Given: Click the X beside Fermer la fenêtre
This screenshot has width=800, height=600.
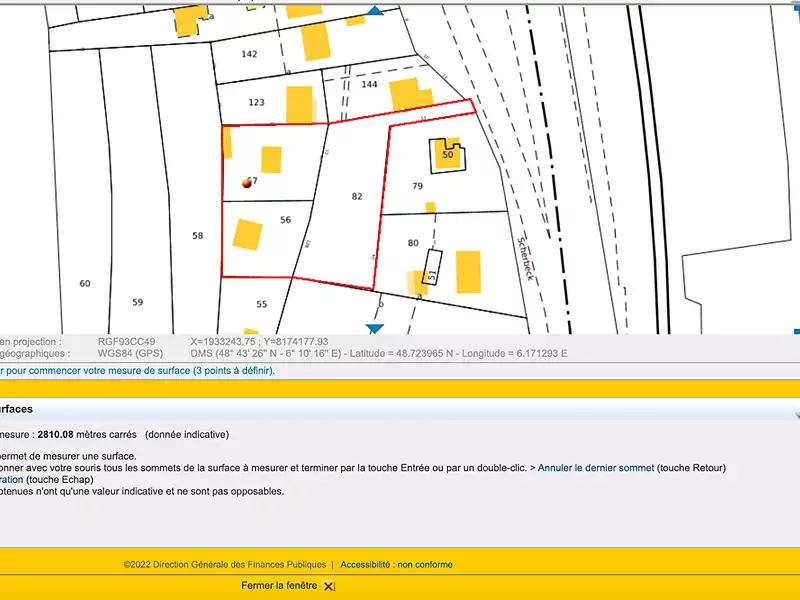Looking at the screenshot, I should [328, 587].
